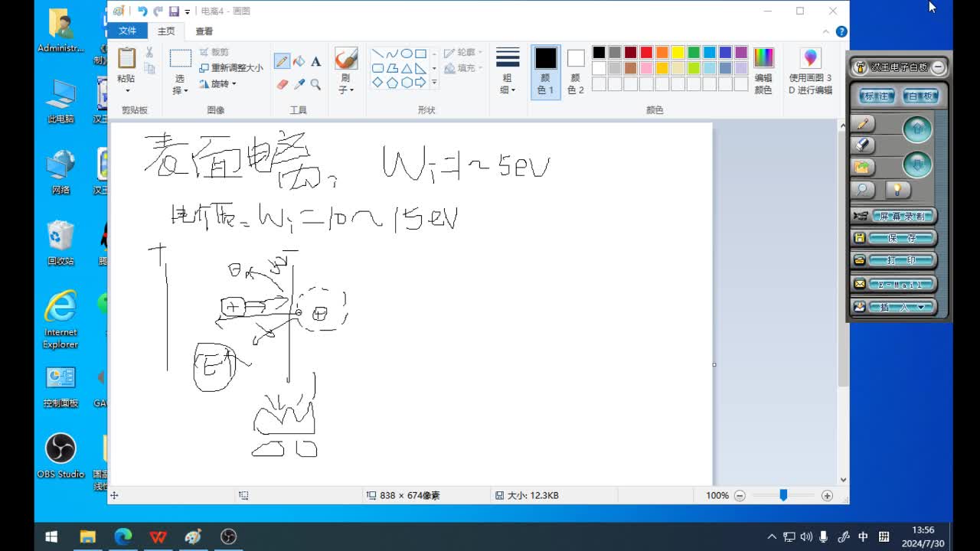This screenshot has height=551, width=980.
Task: Select the rectangle shape in shapes gallery
Action: coord(421,54)
